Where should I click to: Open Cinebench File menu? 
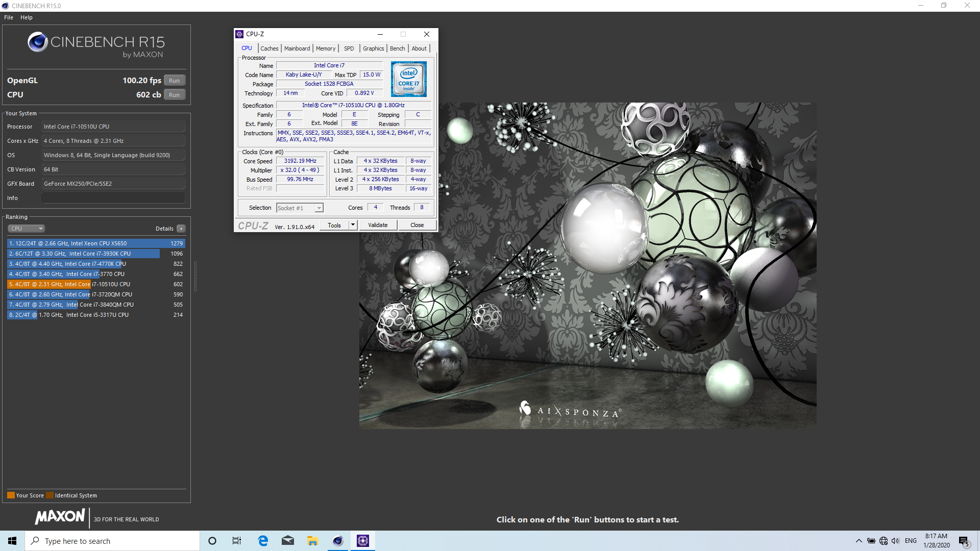(9, 17)
